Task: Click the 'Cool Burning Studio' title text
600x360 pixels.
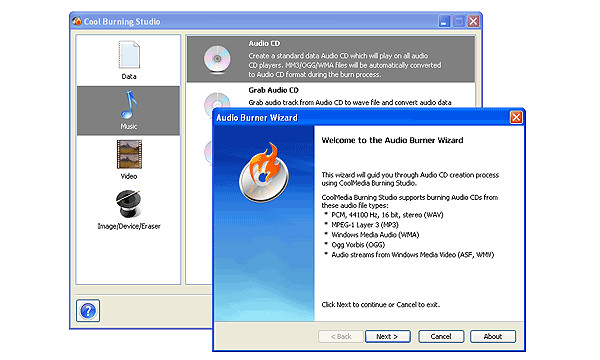Action: pos(122,21)
